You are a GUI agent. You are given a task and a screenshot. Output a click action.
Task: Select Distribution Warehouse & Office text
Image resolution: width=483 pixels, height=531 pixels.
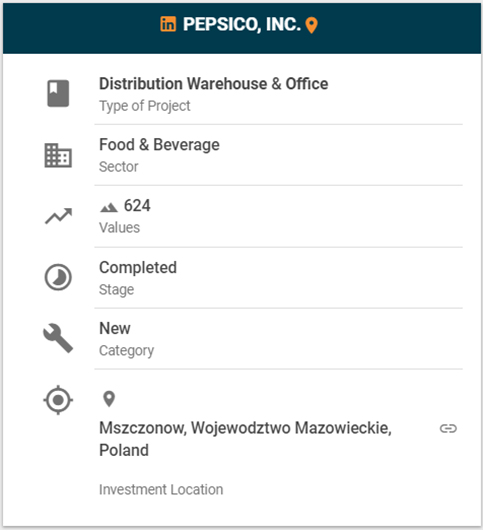(x=213, y=84)
